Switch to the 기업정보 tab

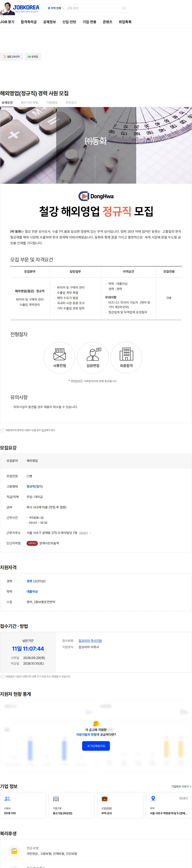(52, 102)
